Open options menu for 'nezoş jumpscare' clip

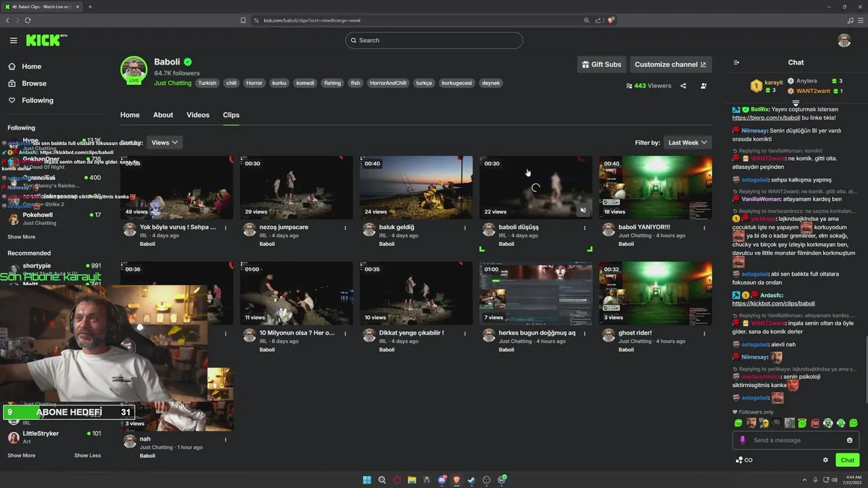345,228
